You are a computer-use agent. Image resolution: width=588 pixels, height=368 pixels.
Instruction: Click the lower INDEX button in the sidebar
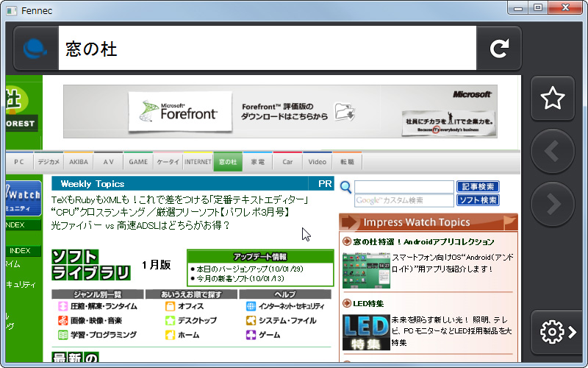click(x=24, y=251)
